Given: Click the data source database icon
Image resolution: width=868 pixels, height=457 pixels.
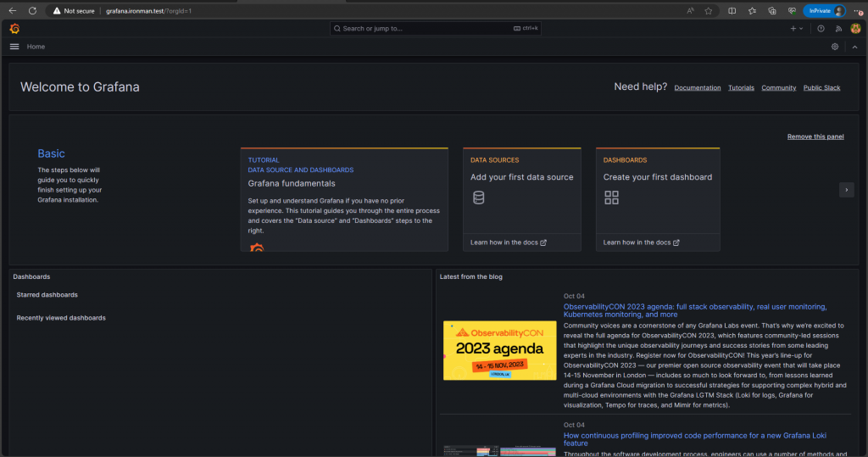Looking at the screenshot, I should click(479, 198).
